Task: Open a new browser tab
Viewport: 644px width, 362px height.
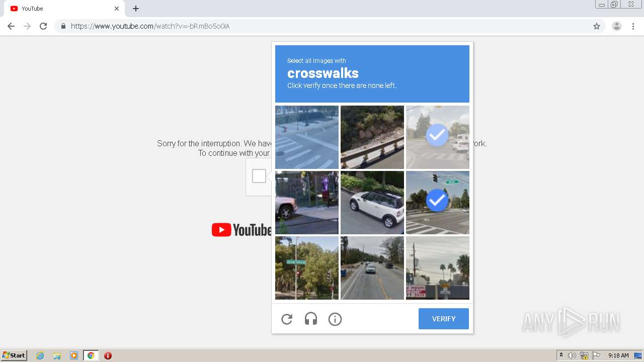Action: click(x=136, y=9)
